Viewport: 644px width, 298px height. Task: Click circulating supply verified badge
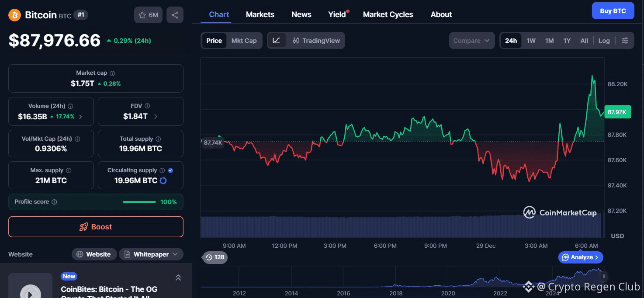pyautogui.click(x=170, y=170)
